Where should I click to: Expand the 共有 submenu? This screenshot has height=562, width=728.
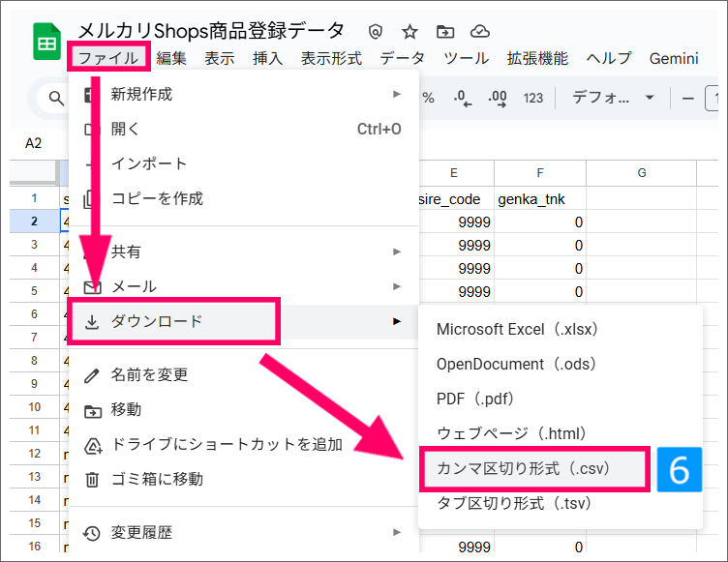click(x=243, y=251)
